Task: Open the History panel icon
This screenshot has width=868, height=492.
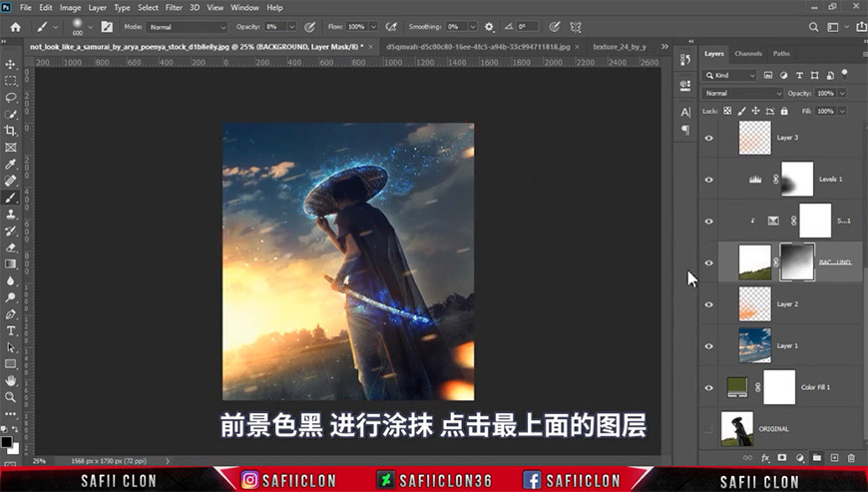Action: 685,60
